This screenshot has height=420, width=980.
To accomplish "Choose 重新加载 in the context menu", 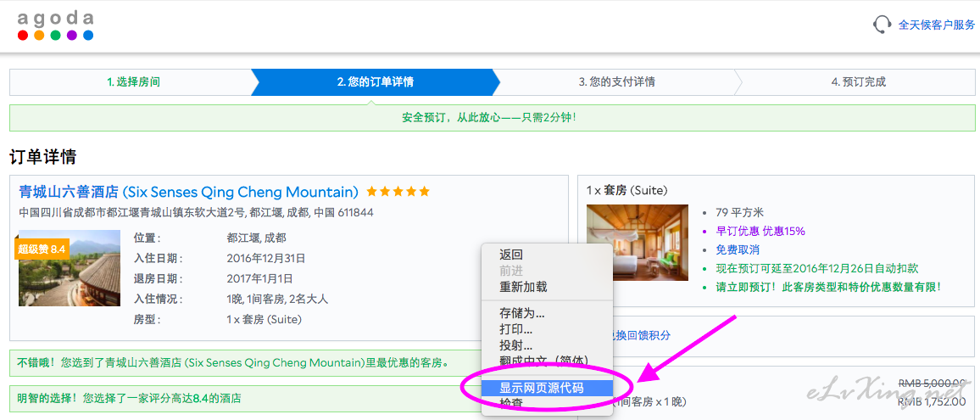I will point(523,287).
